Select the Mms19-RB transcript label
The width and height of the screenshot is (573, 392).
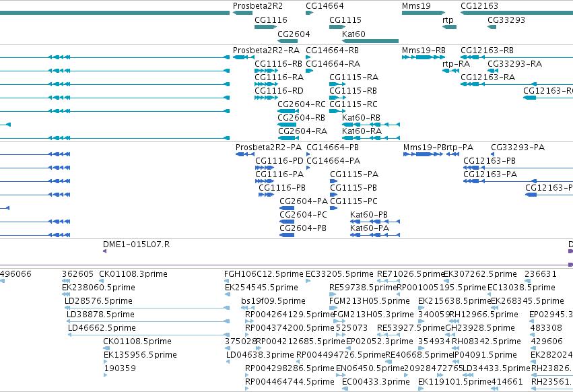click(x=424, y=50)
